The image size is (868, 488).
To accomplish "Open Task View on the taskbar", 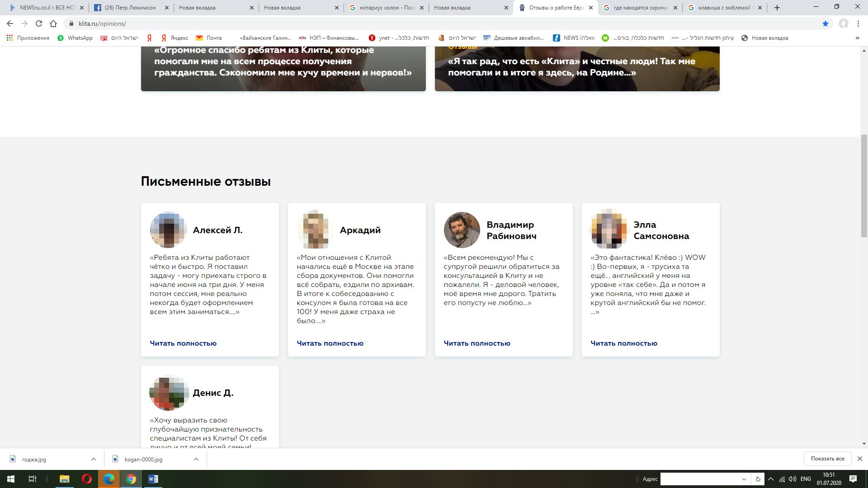I will pos(33,479).
